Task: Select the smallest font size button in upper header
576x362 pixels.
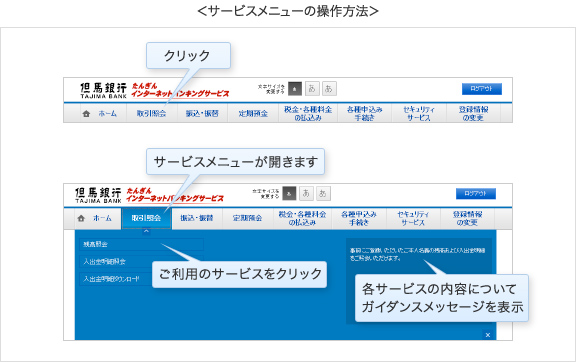Action: pos(295,89)
